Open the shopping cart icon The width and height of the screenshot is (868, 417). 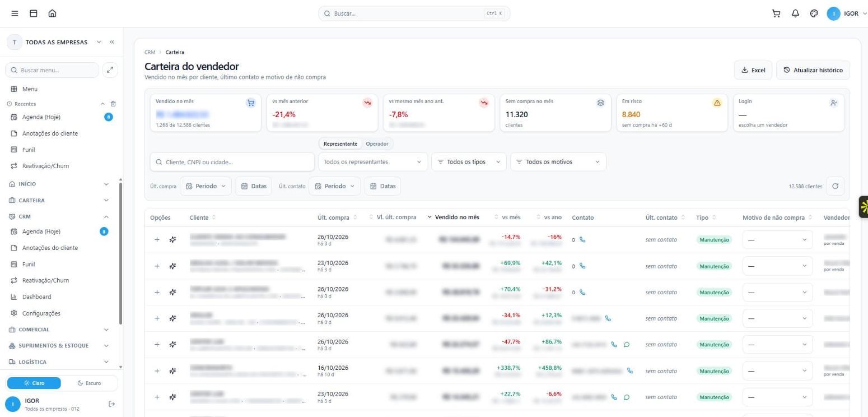pos(776,13)
